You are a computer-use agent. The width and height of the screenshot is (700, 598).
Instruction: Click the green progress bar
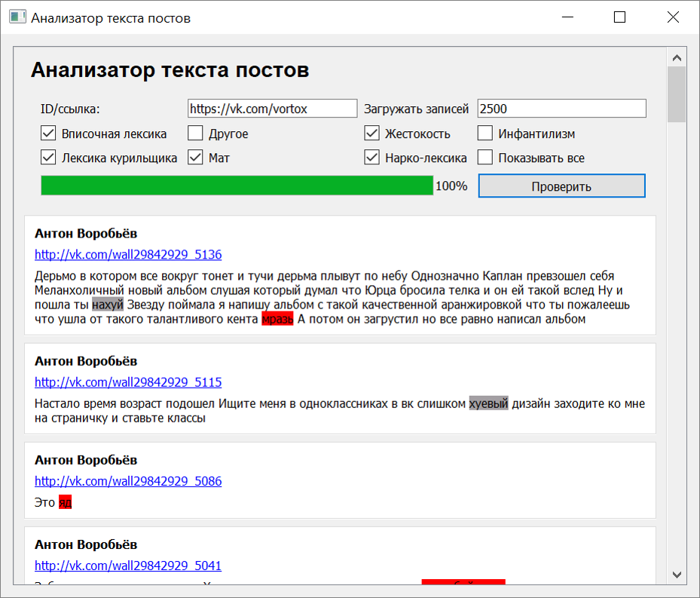point(237,186)
